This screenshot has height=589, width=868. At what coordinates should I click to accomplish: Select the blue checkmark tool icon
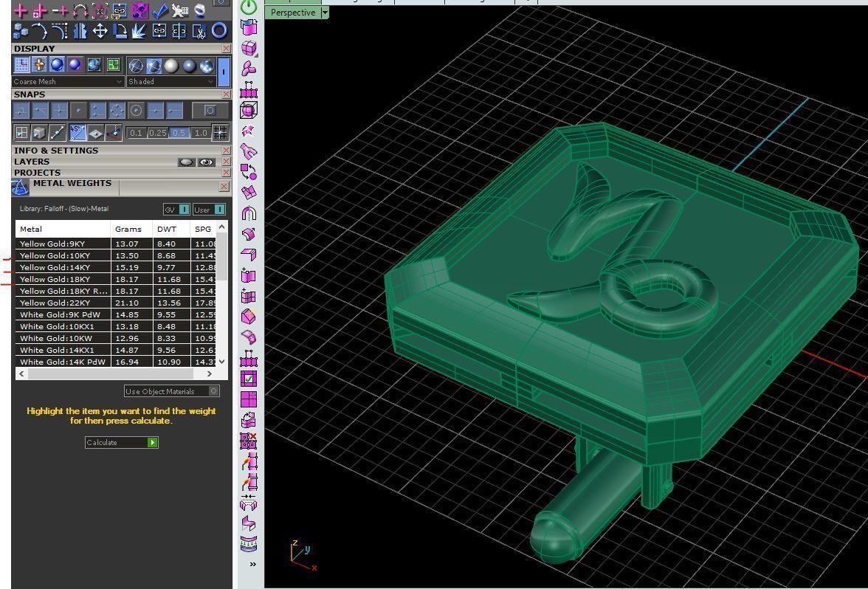(x=159, y=10)
